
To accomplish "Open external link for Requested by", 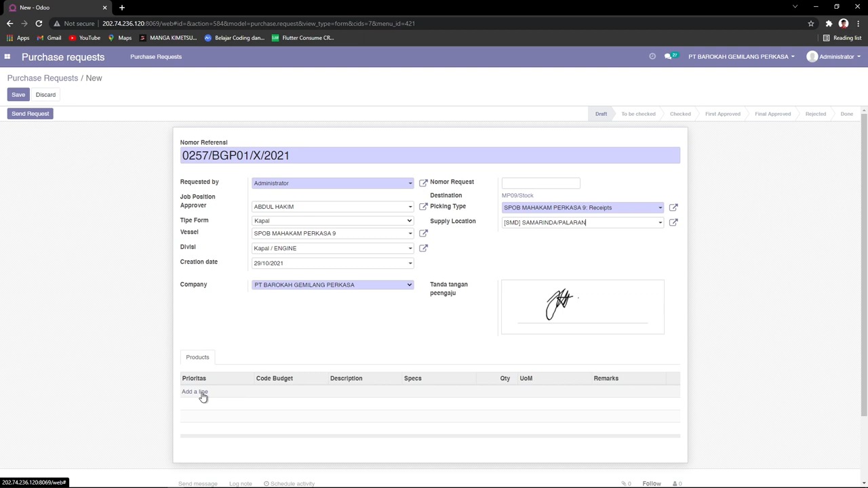I will point(423,183).
